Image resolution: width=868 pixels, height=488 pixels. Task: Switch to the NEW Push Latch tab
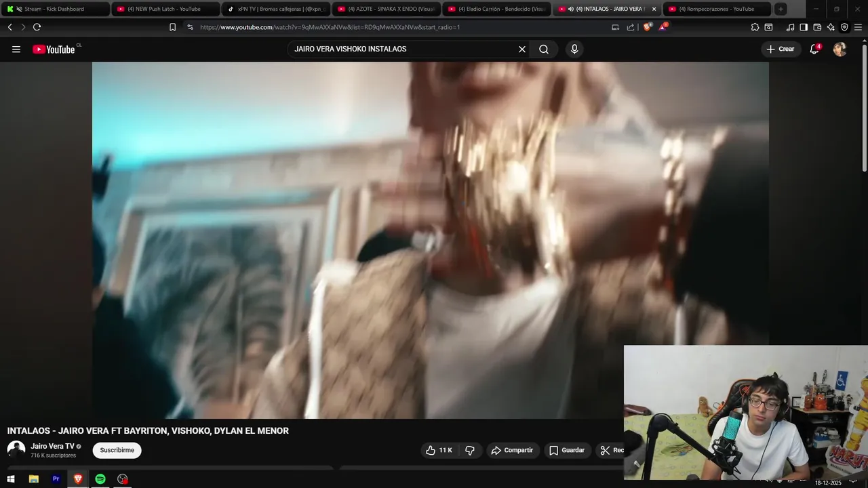pos(165,9)
